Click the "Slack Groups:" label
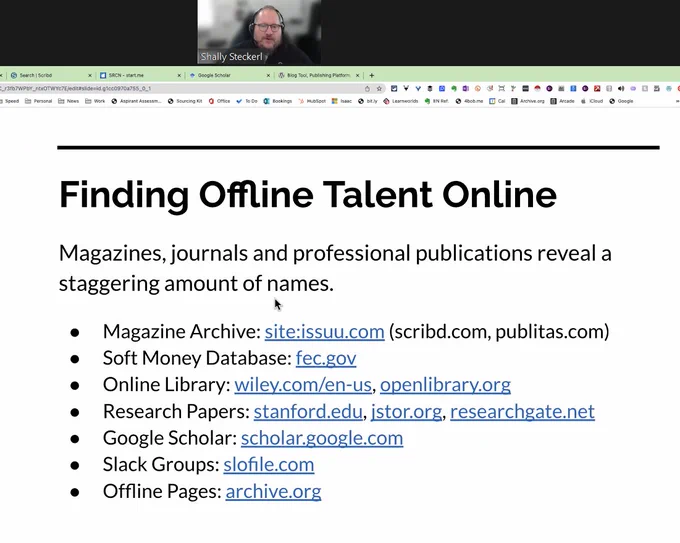 161,465
